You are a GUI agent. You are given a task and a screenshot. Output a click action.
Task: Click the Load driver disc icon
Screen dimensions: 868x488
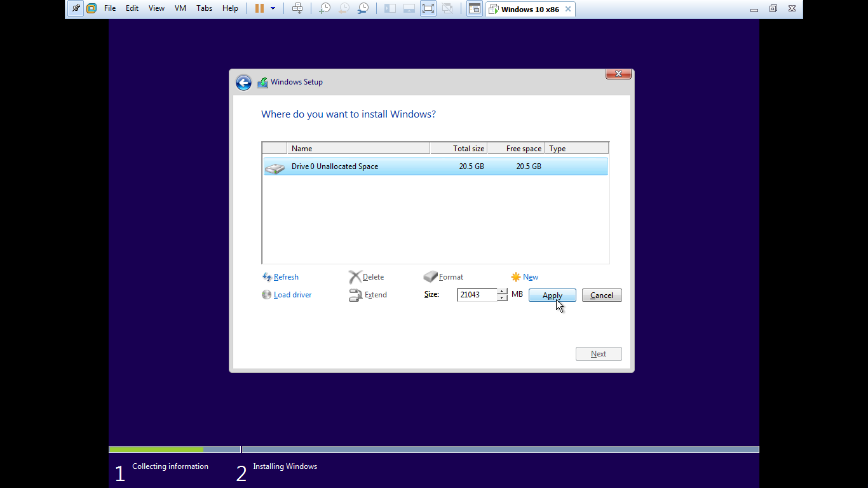point(267,295)
